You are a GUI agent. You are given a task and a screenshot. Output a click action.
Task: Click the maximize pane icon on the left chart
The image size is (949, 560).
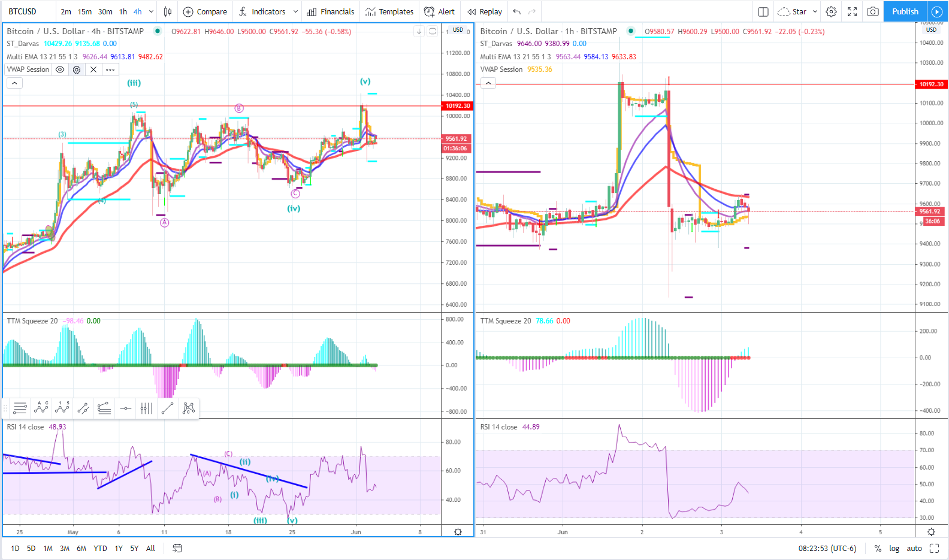pyautogui.click(x=433, y=31)
